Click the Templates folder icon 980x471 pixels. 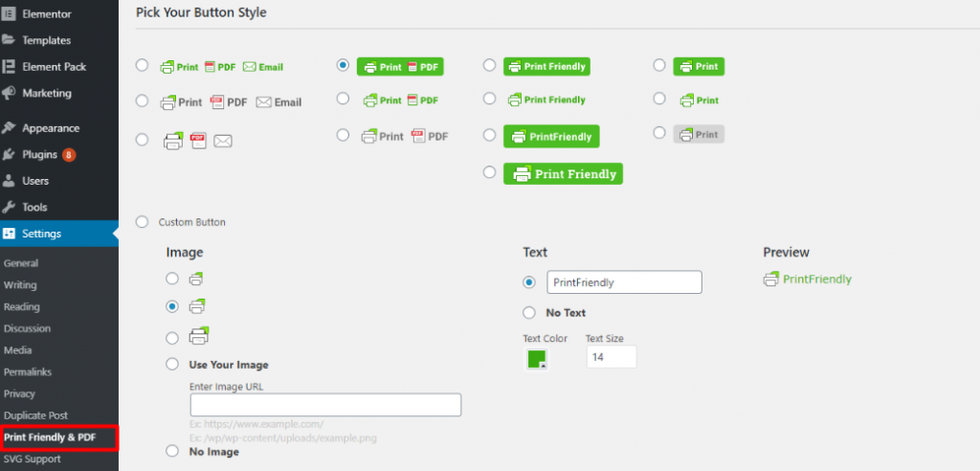(x=9, y=40)
